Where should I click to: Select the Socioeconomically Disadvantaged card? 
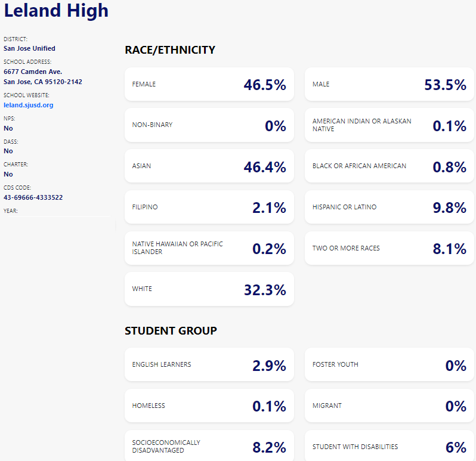pyautogui.click(x=209, y=446)
